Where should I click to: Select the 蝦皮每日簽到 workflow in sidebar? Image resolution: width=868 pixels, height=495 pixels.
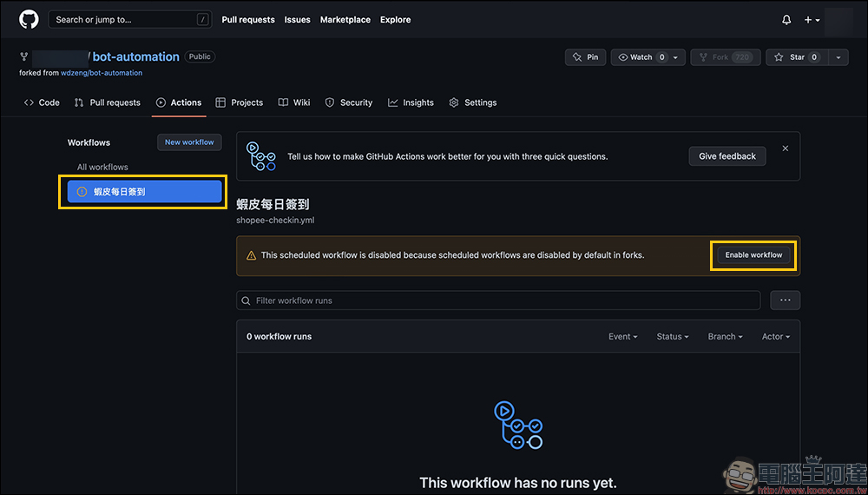coord(145,192)
